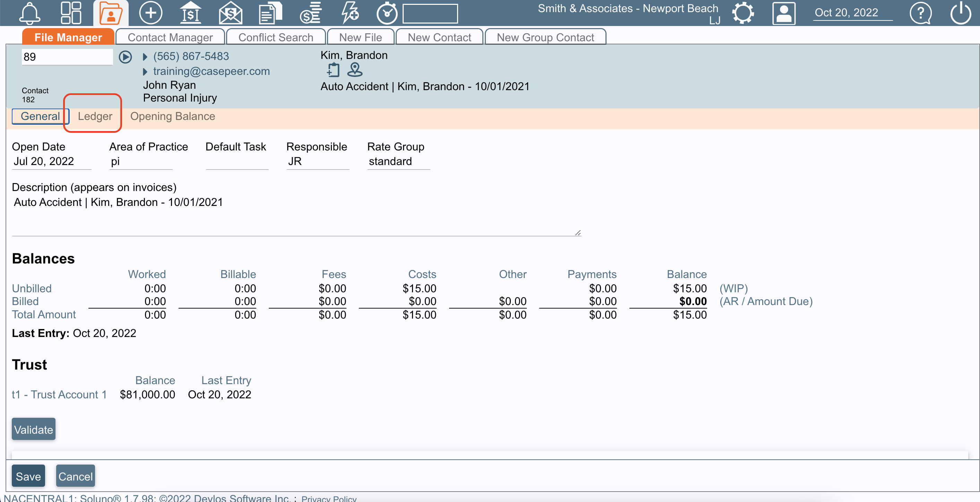
Task: Click the go arrow next to file 89
Action: pos(125,57)
